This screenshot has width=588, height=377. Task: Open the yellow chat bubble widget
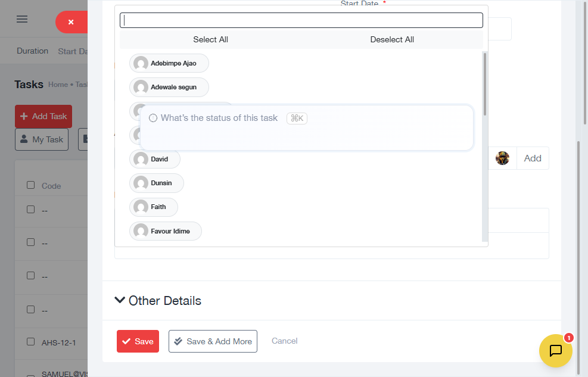(x=555, y=351)
